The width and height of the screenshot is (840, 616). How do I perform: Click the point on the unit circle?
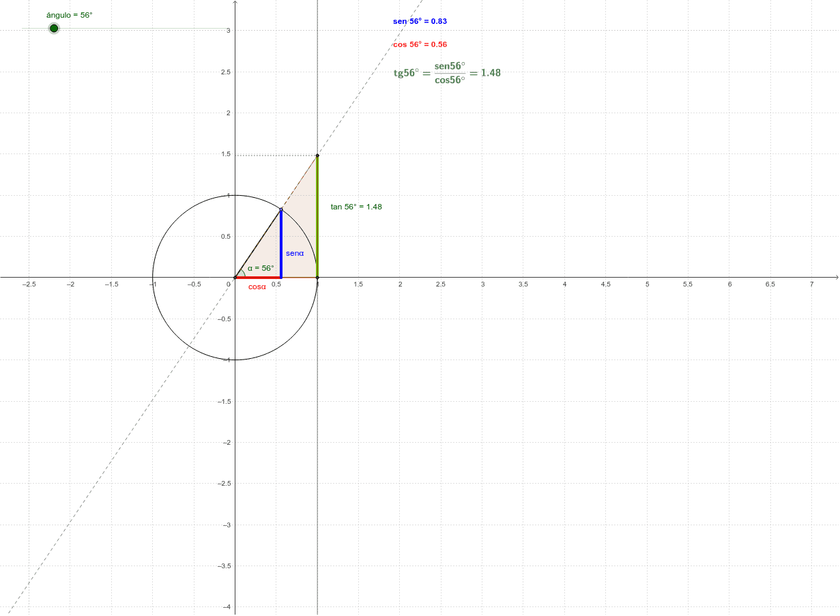click(x=281, y=209)
